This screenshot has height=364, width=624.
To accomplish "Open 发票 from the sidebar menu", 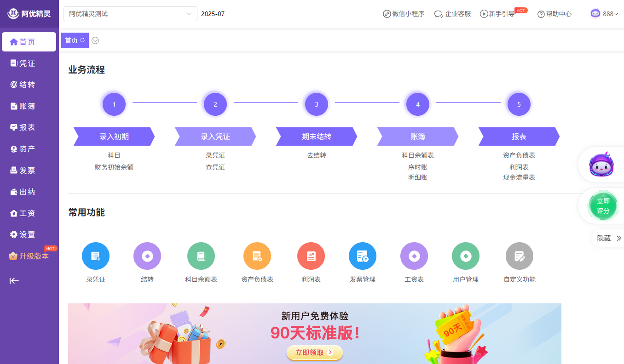I will pos(27,171).
